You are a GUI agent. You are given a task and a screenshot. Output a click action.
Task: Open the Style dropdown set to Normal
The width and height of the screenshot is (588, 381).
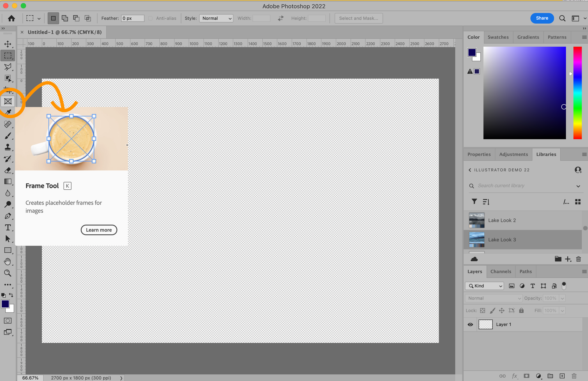tap(216, 18)
